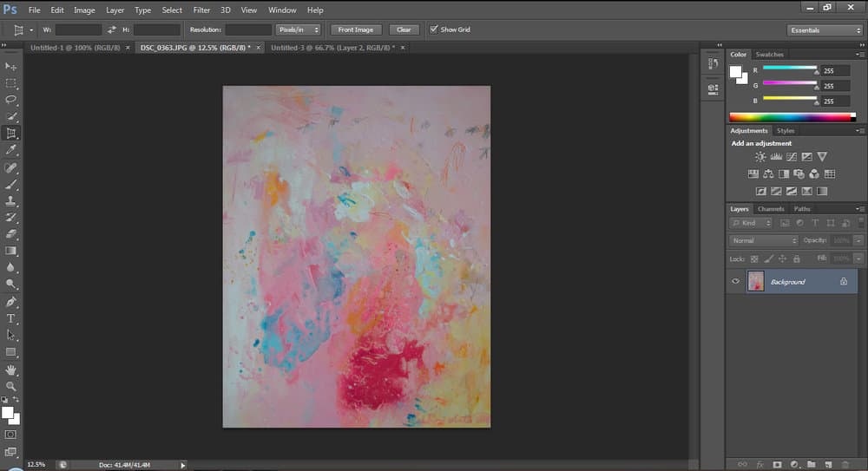Switch to the Channels tab

(x=771, y=209)
